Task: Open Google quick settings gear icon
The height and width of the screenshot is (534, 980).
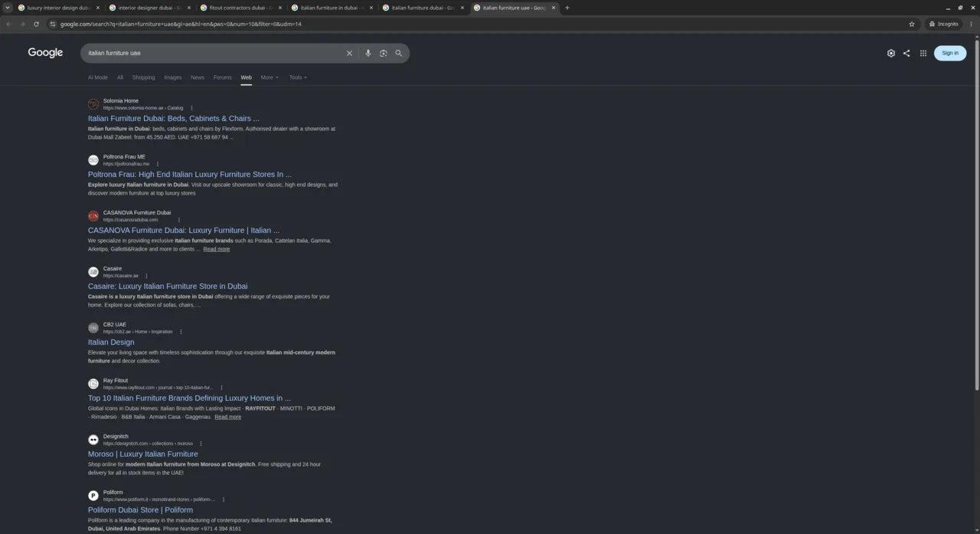Action: click(x=890, y=54)
